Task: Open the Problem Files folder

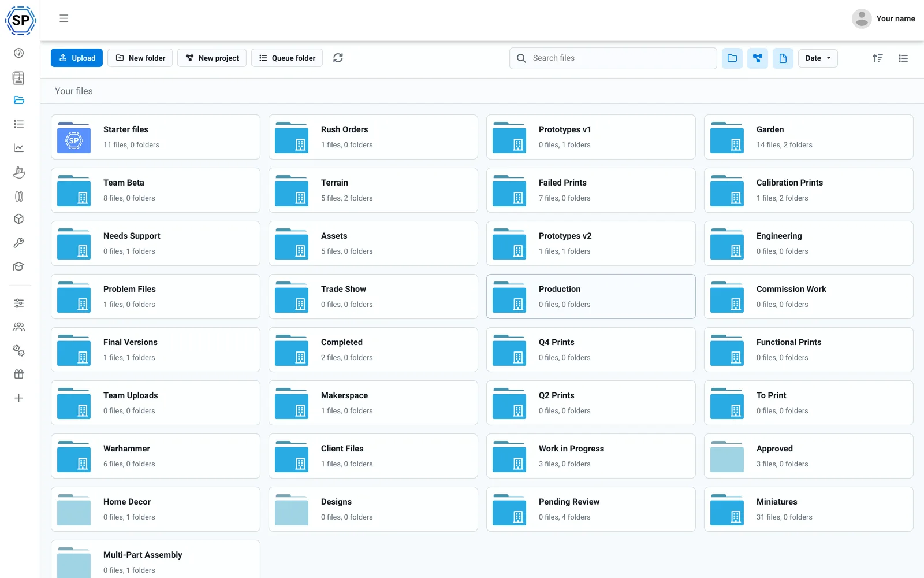Action: coord(155,297)
